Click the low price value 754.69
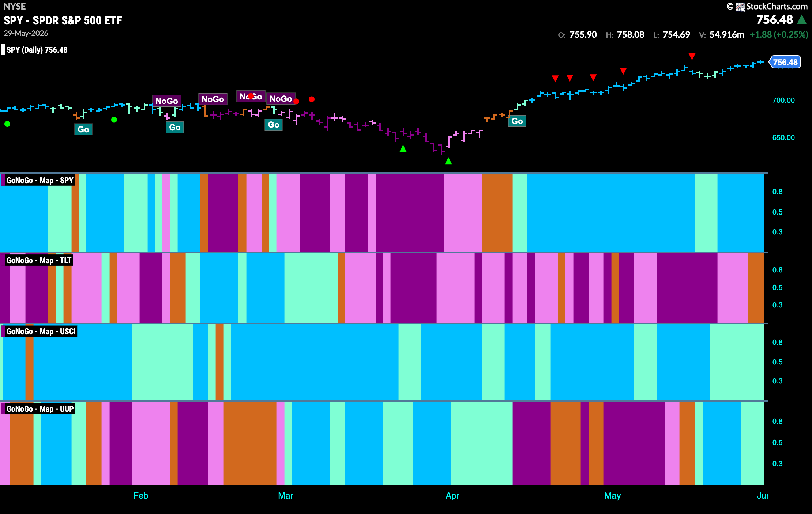The width and height of the screenshot is (812, 514). [x=676, y=35]
